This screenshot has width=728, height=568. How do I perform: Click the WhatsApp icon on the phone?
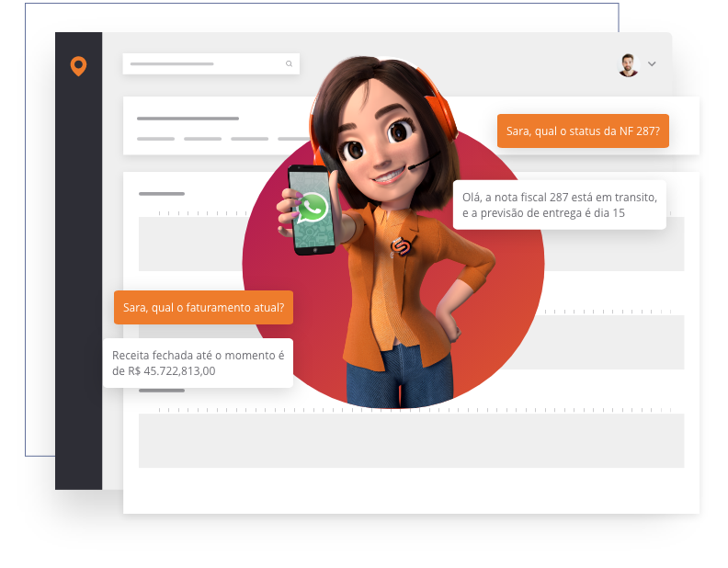[x=312, y=209]
